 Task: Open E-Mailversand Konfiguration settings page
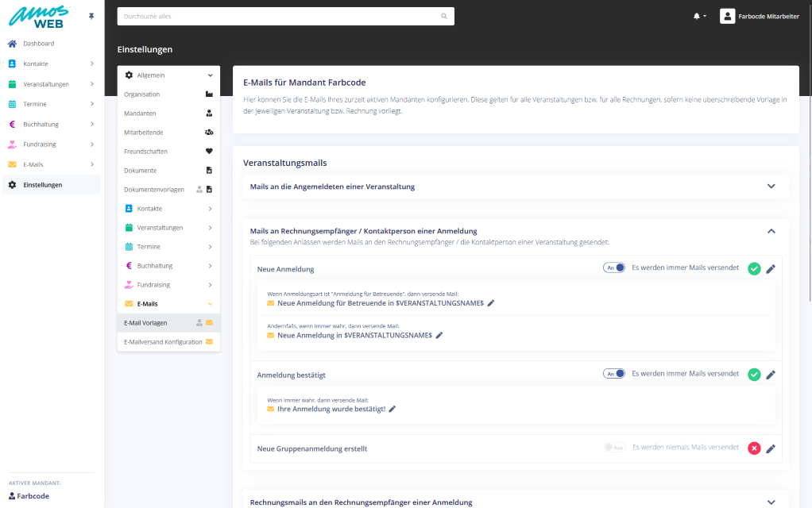163,342
